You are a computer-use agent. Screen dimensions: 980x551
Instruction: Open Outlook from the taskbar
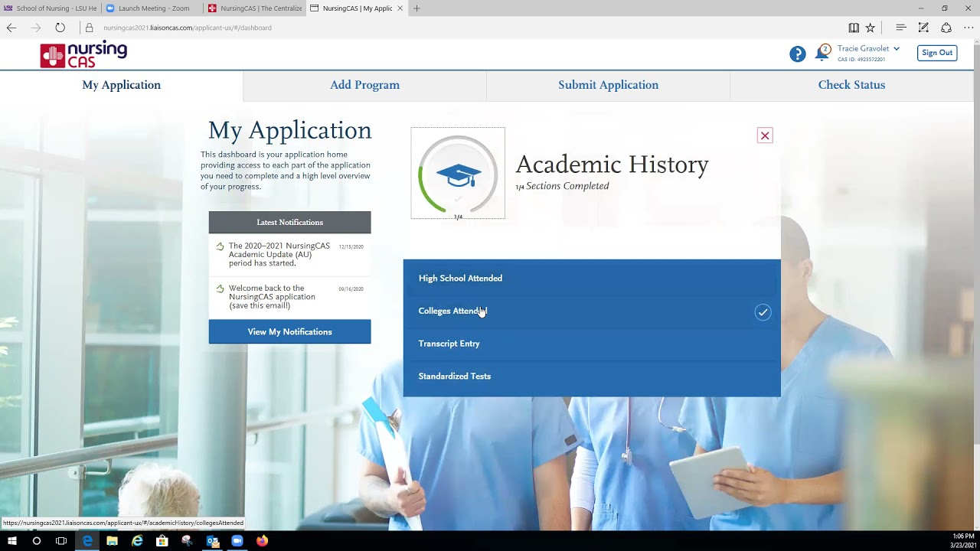(212, 541)
